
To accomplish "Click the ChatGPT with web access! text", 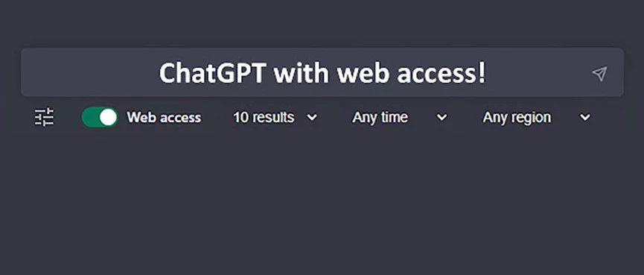I will point(322,73).
